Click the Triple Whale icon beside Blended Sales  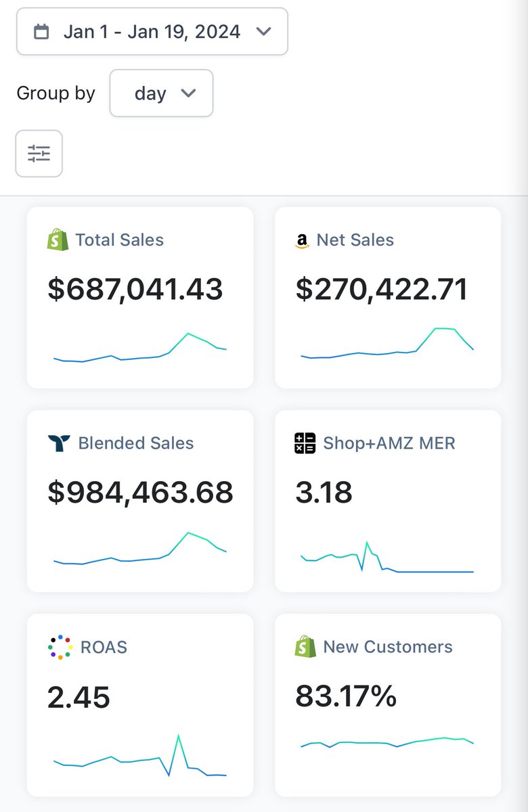(59, 443)
